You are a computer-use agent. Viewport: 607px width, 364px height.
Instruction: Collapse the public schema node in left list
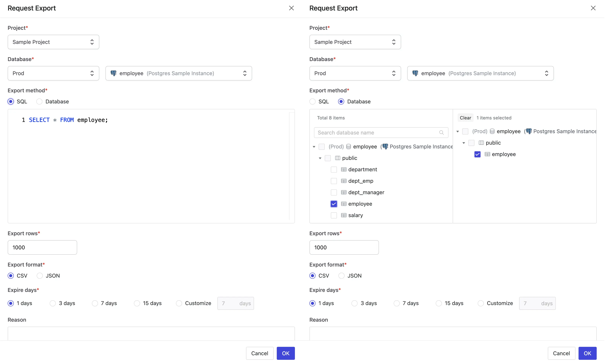320,158
